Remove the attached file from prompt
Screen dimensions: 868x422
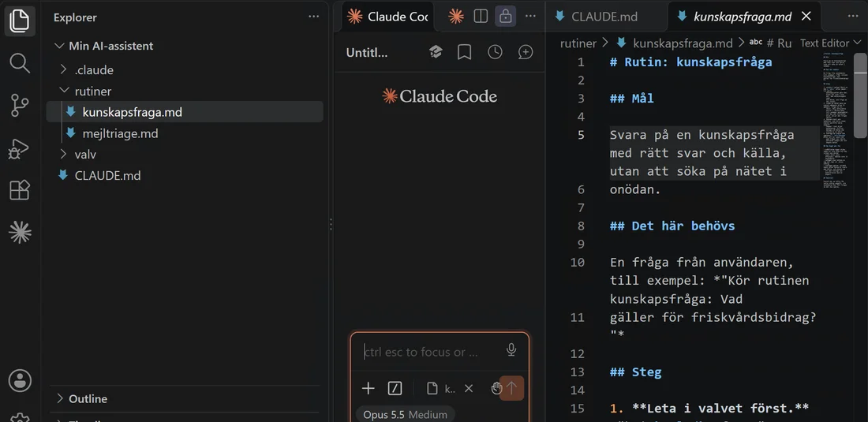468,389
